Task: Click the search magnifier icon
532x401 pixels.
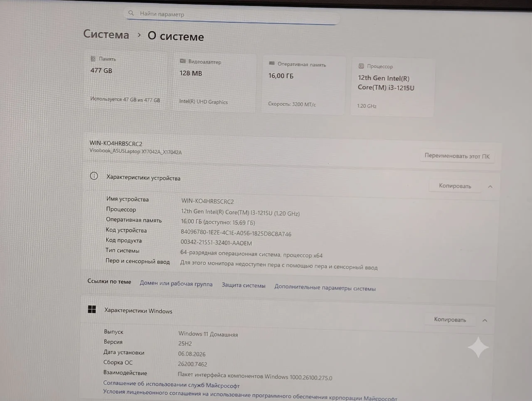Action: pos(131,13)
